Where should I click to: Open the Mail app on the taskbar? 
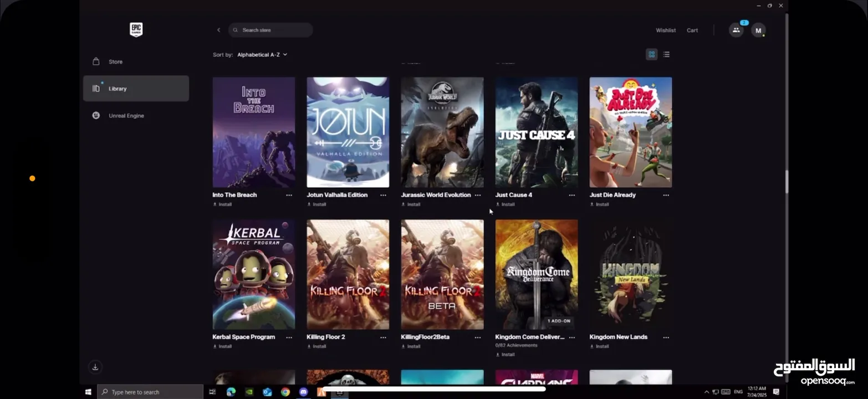(267, 392)
